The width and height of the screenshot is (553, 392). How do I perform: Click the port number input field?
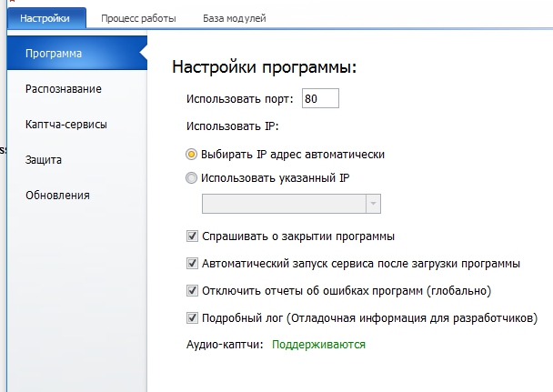[x=320, y=98]
